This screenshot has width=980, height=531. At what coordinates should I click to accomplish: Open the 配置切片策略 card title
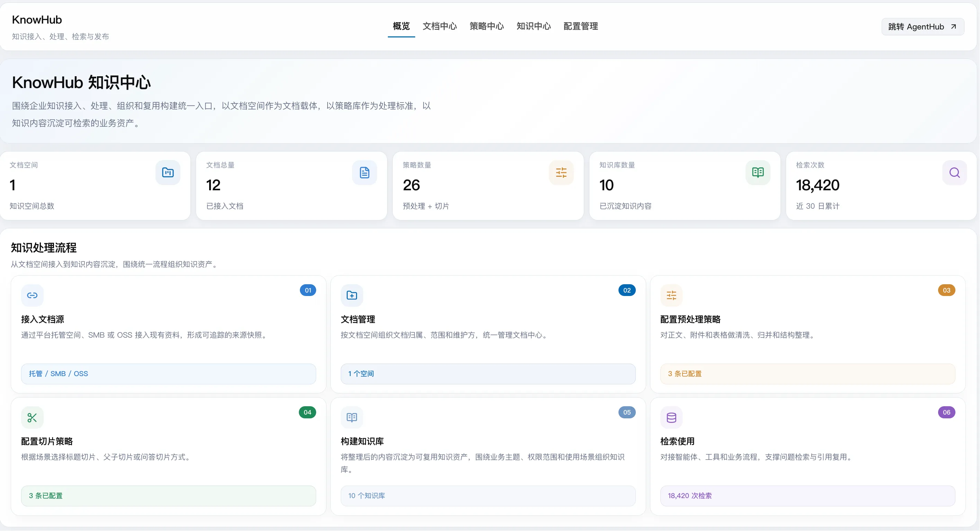point(47,442)
